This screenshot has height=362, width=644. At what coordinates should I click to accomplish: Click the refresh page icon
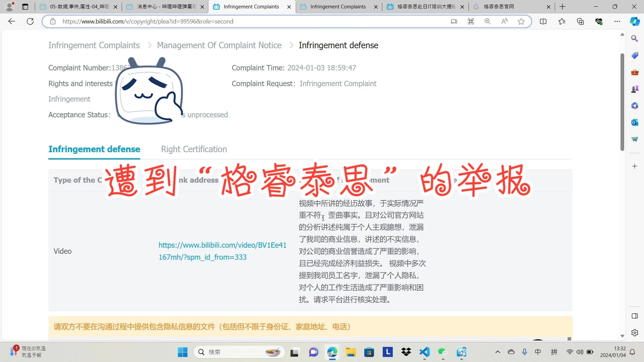pos(30,21)
